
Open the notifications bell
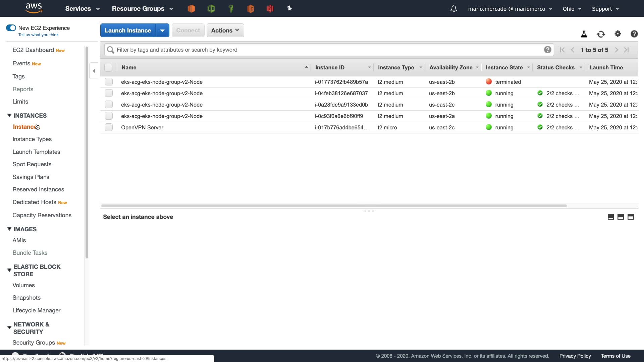click(453, 9)
